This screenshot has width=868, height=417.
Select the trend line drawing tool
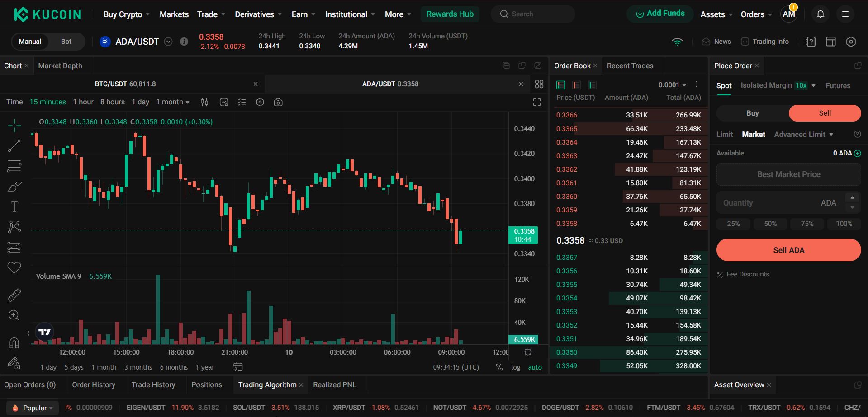(14, 145)
